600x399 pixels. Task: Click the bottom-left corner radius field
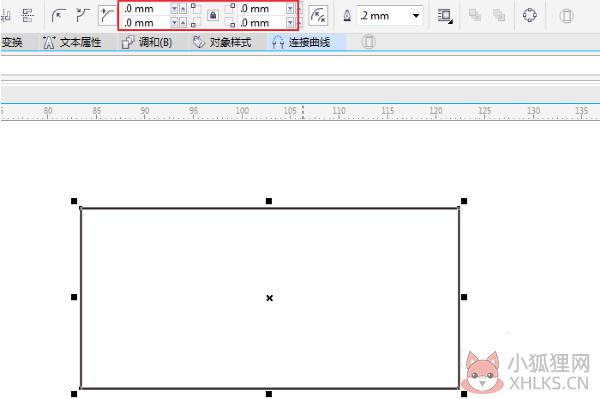click(x=145, y=23)
